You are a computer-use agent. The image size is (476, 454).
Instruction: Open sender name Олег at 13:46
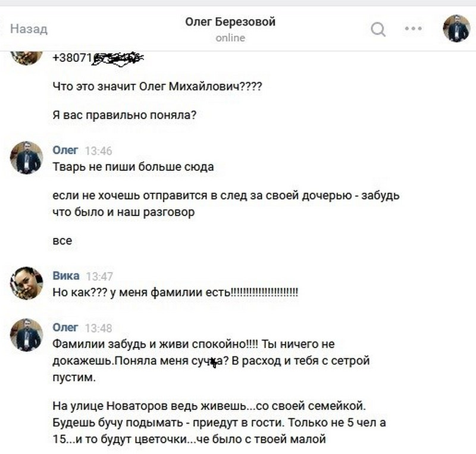tap(65, 150)
